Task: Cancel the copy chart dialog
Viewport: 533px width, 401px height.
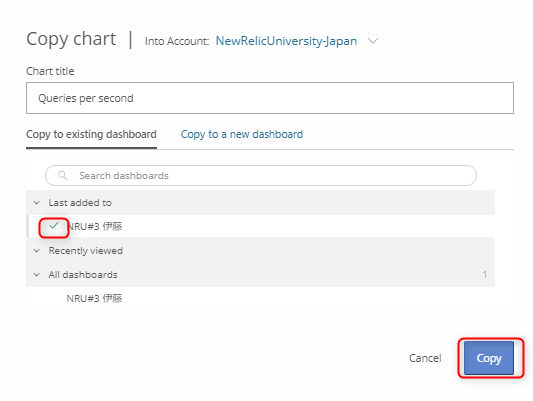Action: [x=425, y=358]
